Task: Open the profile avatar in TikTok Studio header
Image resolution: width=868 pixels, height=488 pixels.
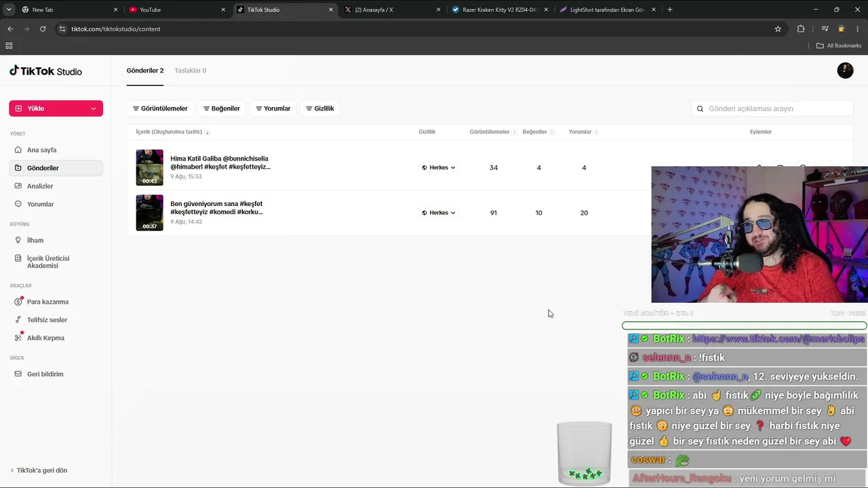Action: point(845,70)
